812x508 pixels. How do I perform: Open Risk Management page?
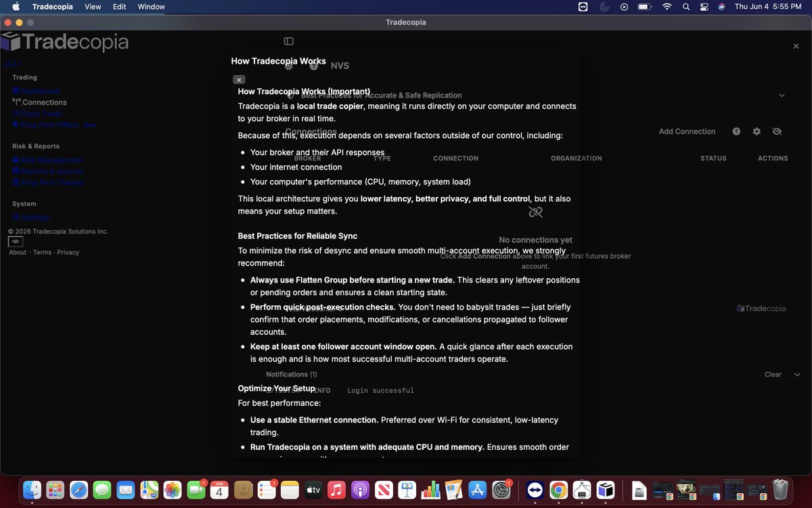(47, 160)
